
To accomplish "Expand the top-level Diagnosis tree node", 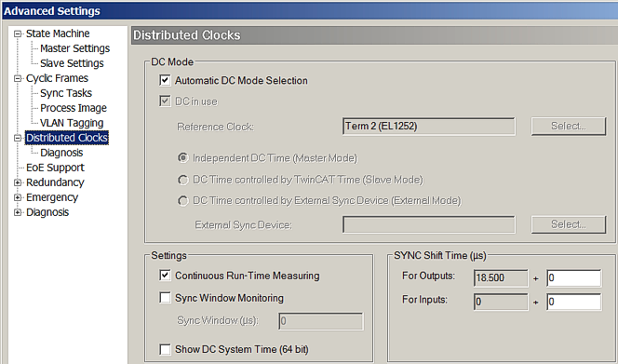I will click(x=18, y=212).
